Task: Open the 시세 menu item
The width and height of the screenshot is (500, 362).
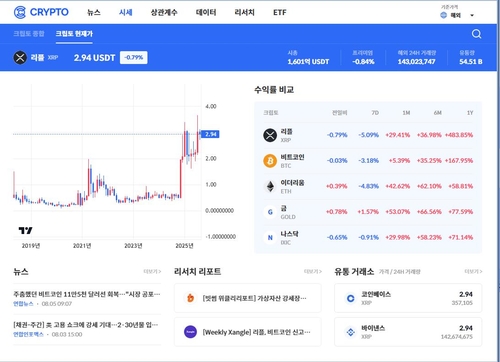Action: (126, 13)
